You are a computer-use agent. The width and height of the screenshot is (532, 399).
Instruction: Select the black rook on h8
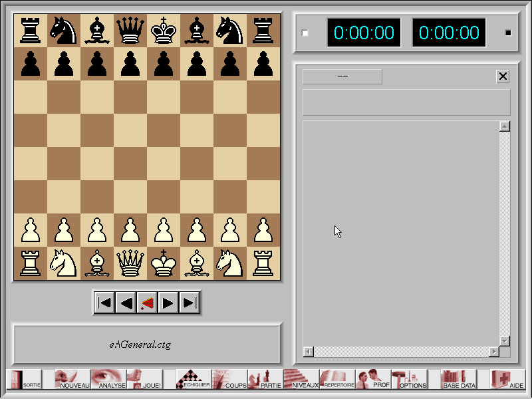pyautogui.click(x=263, y=31)
